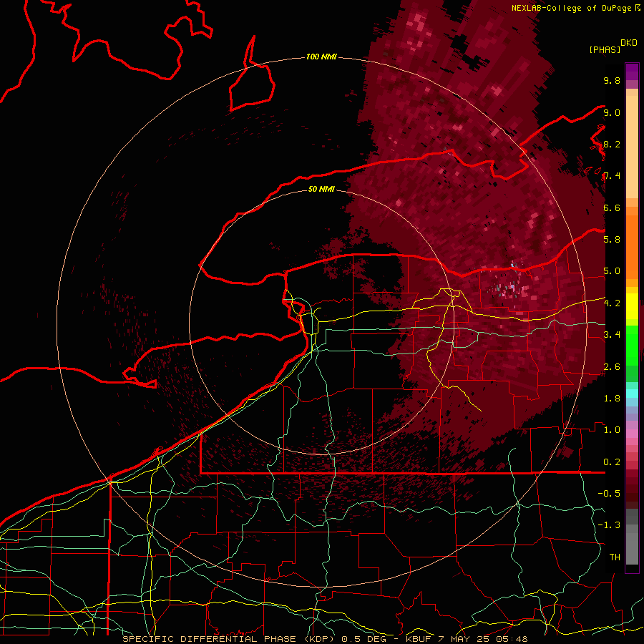Click the 6.6 legend value
The image size is (644, 644).
click(x=612, y=208)
